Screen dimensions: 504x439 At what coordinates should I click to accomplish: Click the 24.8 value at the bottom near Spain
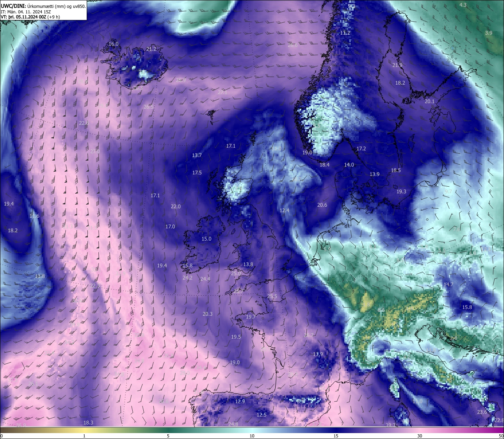pyautogui.click(x=233, y=424)
